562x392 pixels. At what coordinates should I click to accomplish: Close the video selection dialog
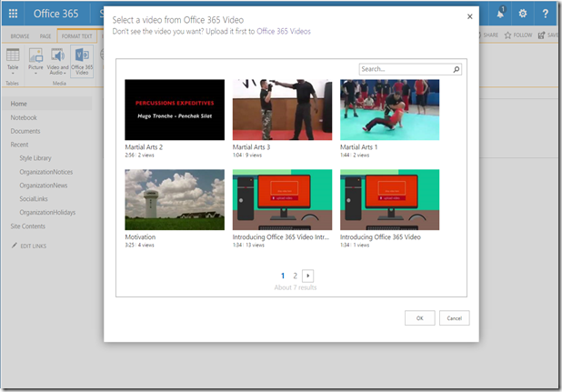(469, 16)
